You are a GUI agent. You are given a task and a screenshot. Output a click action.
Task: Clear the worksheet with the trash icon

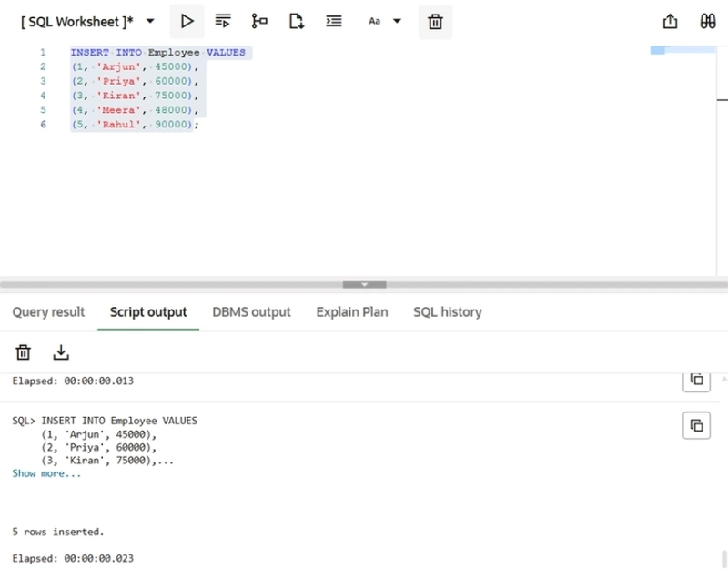click(x=435, y=22)
